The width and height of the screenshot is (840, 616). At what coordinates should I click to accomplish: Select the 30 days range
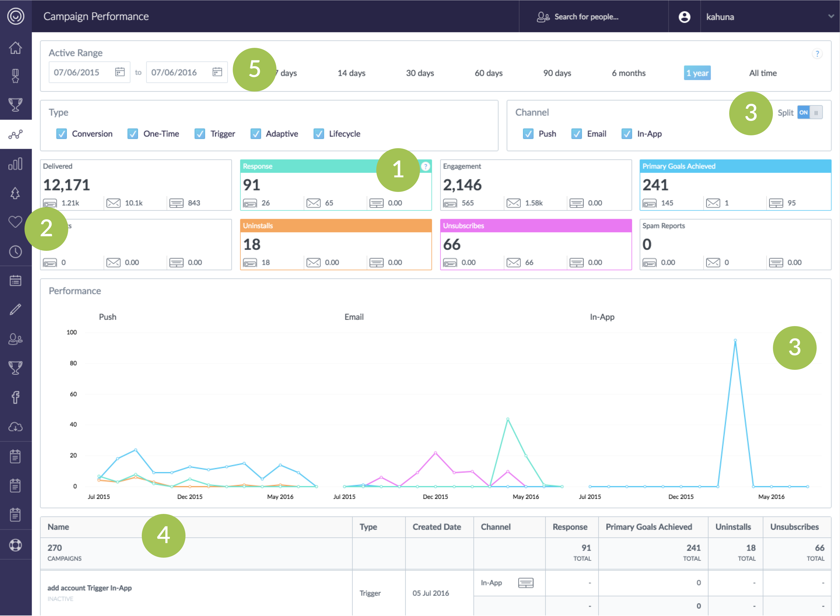pyautogui.click(x=420, y=73)
